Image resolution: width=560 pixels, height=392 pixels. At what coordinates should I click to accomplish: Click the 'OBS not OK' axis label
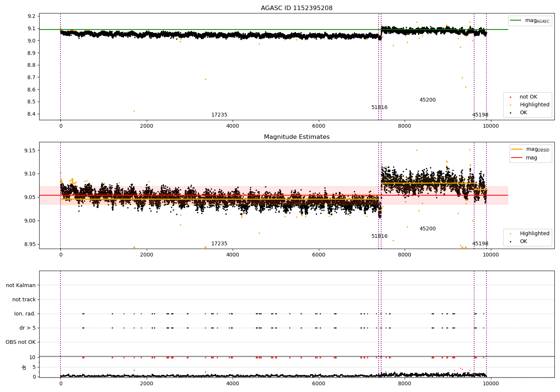tap(21, 342)
